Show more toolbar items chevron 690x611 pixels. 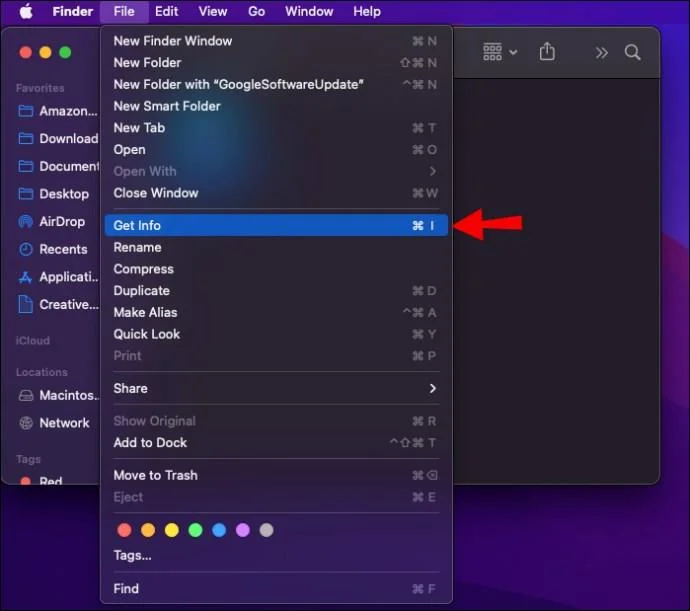point(601,53)
